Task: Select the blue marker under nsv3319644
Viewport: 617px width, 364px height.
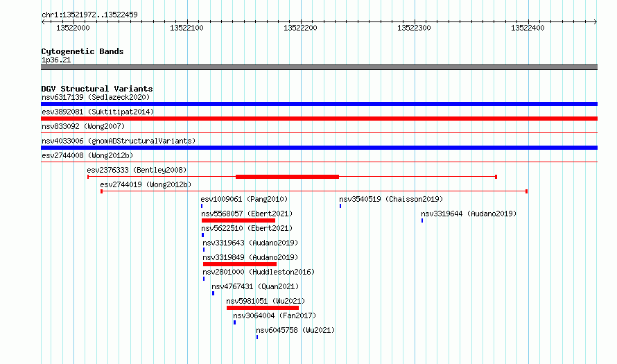Action: point(422,220)
